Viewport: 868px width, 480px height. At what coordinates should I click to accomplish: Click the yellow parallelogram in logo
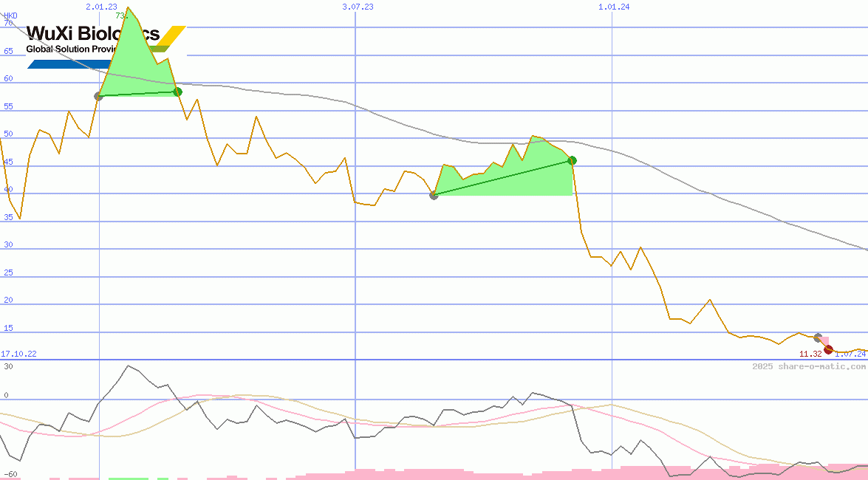173,35
